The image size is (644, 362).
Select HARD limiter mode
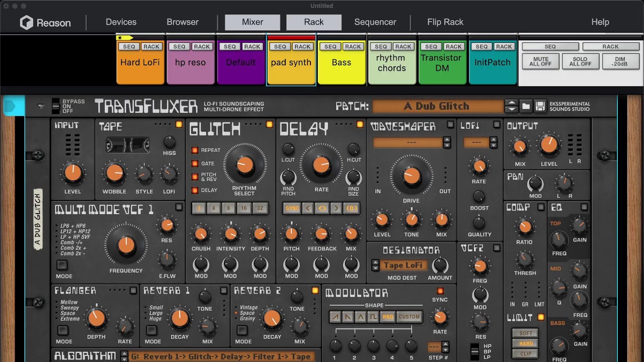click(526, 343)
